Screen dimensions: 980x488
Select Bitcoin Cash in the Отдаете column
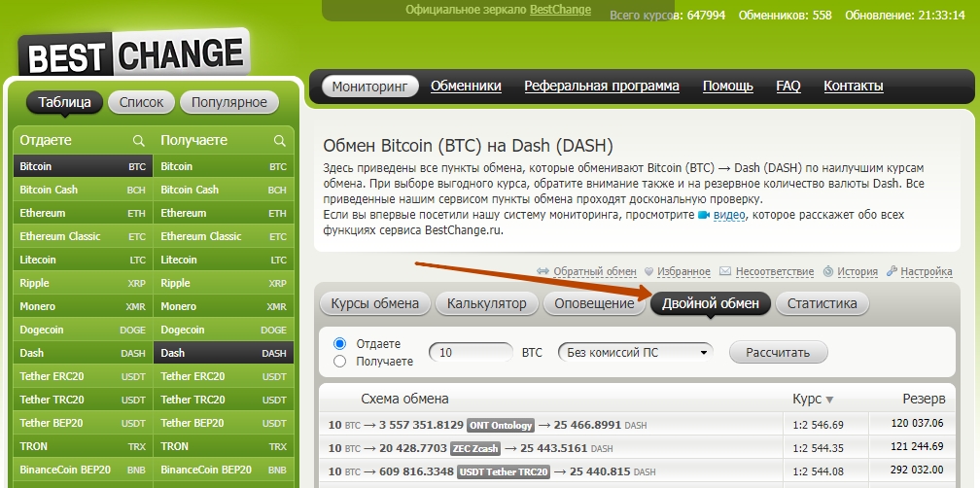(83, 190)
